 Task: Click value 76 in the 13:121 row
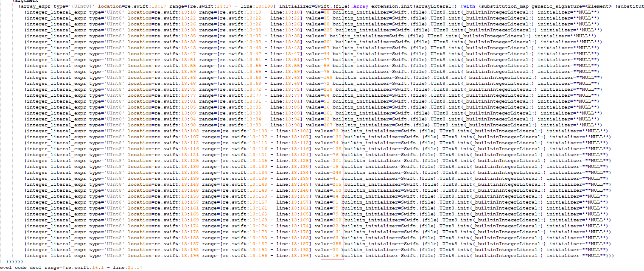click(335, 155)
